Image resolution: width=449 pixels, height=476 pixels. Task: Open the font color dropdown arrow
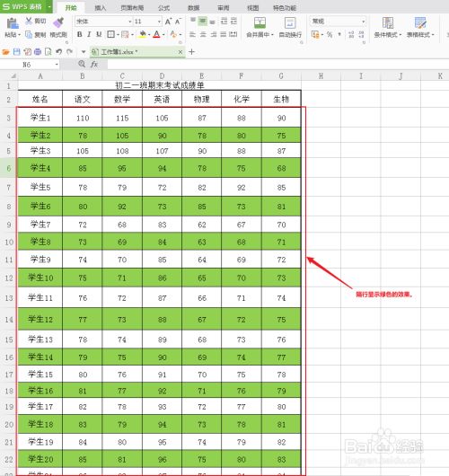pos(163,35)
